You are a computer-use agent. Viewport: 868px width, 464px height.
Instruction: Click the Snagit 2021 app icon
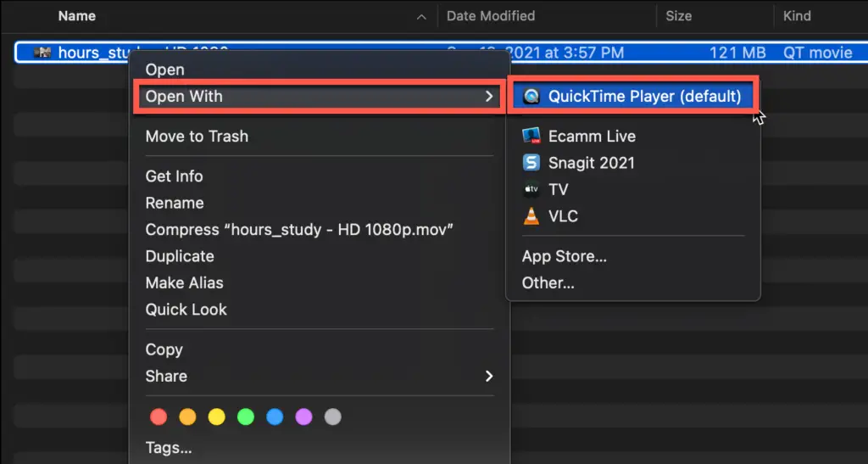tap(531, 162)
